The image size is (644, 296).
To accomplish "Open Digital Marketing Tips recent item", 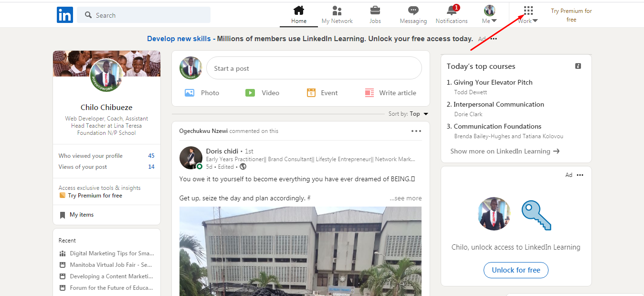I will [x=107, y=253].
